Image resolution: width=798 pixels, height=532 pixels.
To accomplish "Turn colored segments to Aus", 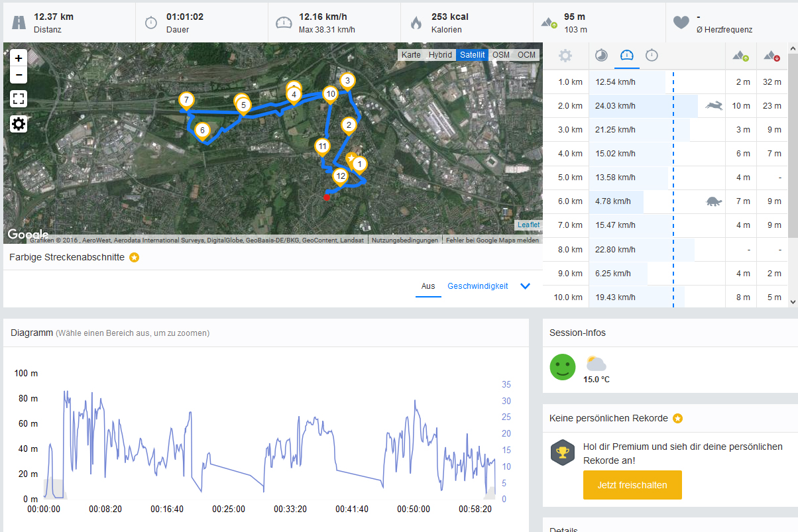I will tap(428, 286).
